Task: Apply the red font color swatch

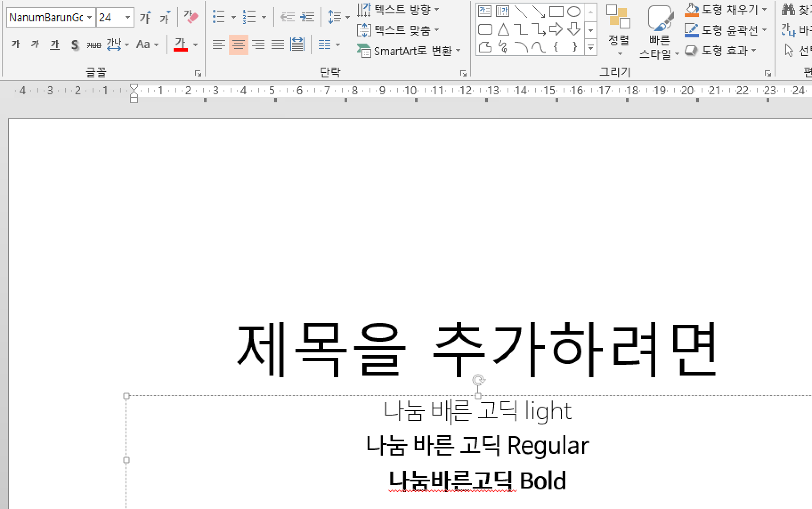Action: click(180, 44)
